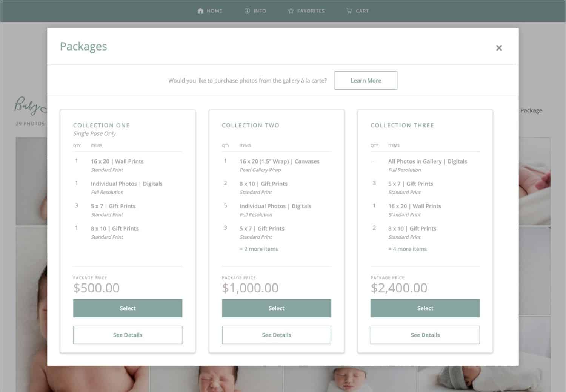
Task: Expand the '+ 2 more items' in Collection Two
Action: point(259,249)
